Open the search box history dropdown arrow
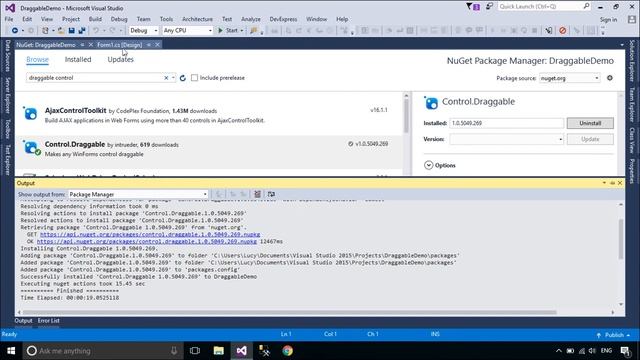 coord(173,78)
